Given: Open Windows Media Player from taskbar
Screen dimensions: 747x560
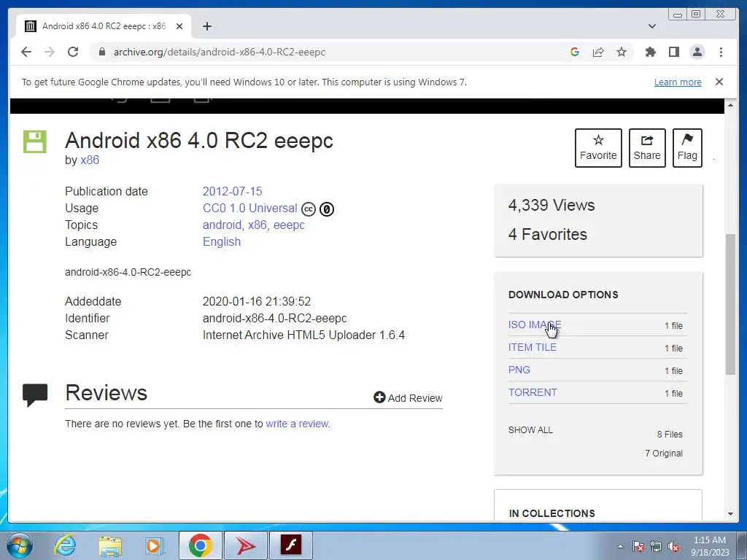Looking at the screenshot, I should (x=155, y=545).
